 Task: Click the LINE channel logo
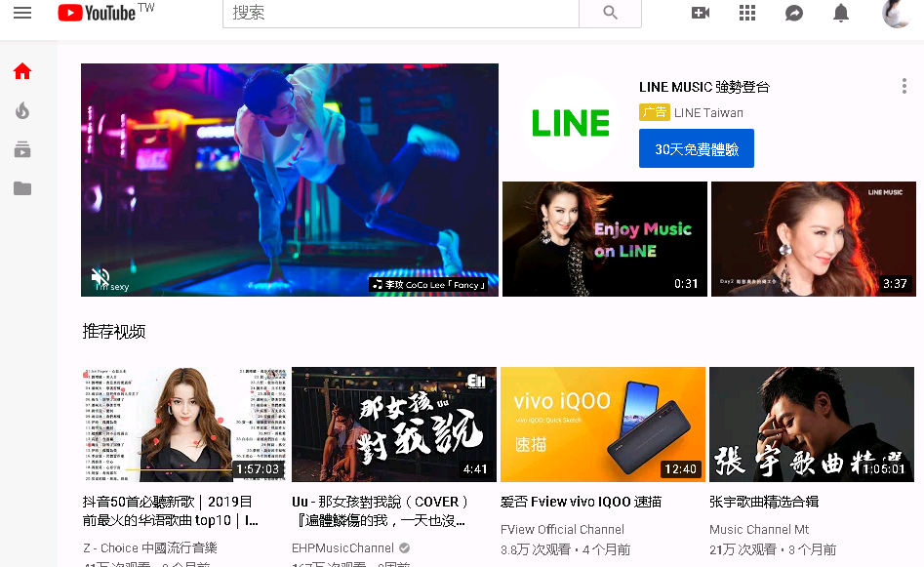(x=571, y=123)
